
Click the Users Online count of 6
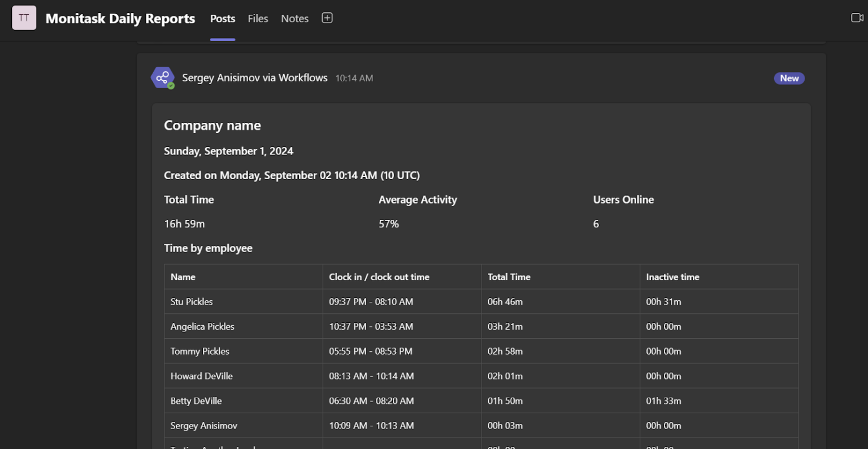coord(596,223)
